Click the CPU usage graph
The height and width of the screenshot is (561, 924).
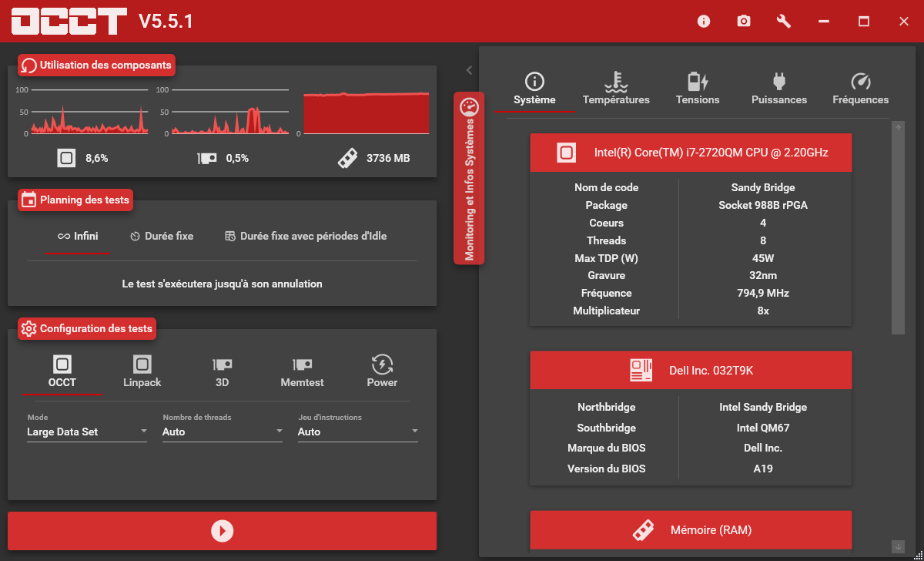[89, 112]
